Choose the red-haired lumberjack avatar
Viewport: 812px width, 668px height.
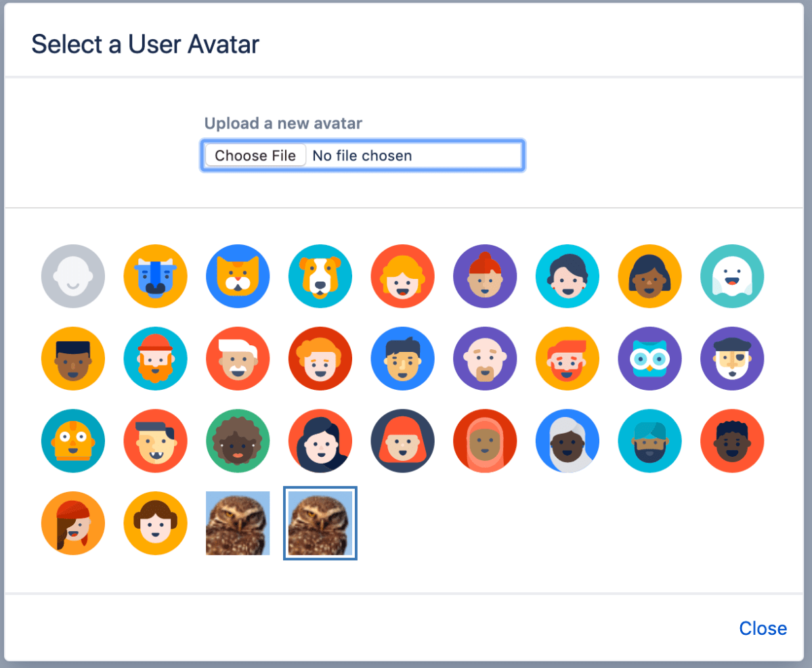click(x=155, y=359)
